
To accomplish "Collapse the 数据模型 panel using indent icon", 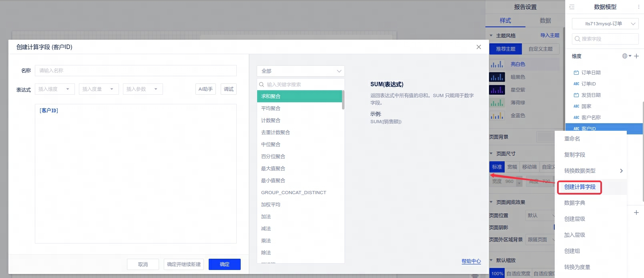I will [x=572, y=7].
